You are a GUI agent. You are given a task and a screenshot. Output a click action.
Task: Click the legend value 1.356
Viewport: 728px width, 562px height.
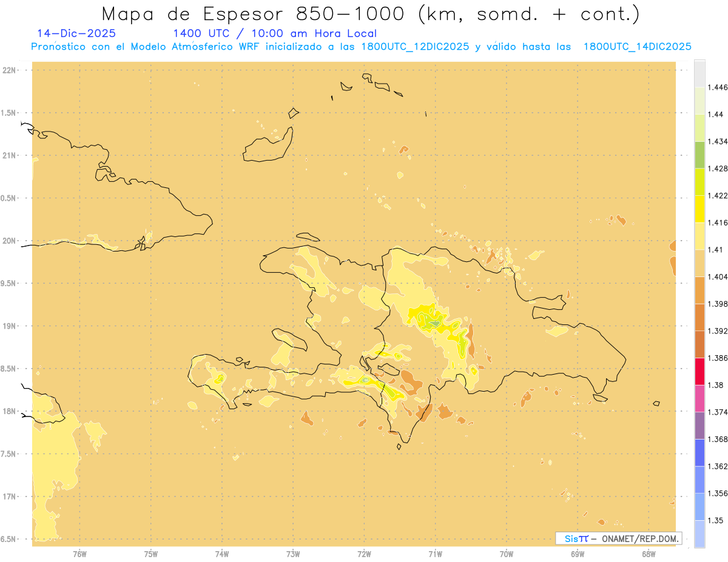(718, 493)
